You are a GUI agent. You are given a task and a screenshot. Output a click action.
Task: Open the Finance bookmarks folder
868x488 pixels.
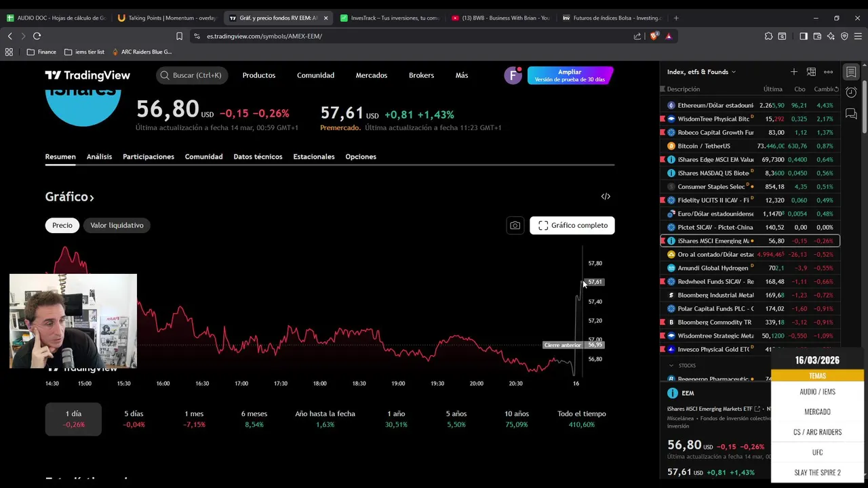pos(41,52)
